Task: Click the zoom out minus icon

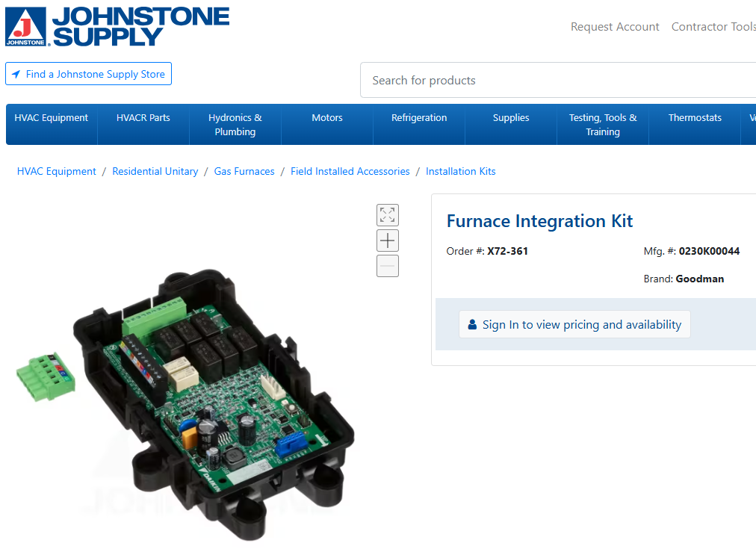Action: (387, 266)
